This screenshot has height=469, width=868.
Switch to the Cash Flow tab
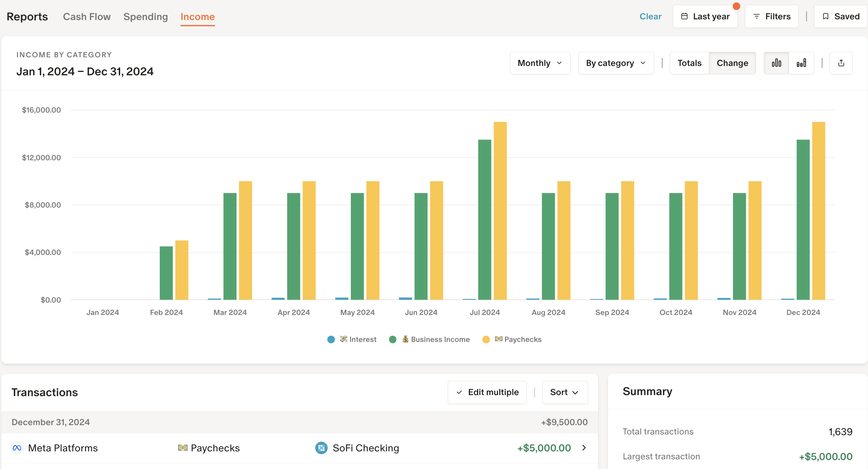(x=87, y=17)
